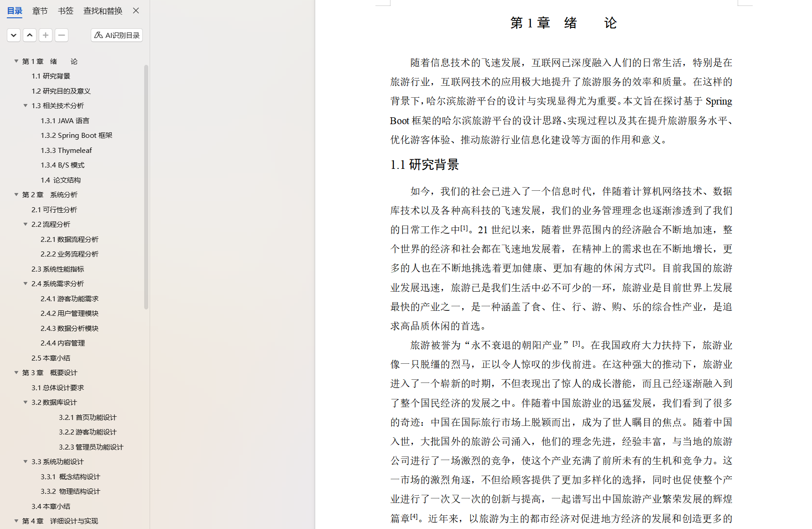Select 2.4.1 游客功能需求 entry
The height and width of the screenshot is (529, 812).
pos(69,299)
